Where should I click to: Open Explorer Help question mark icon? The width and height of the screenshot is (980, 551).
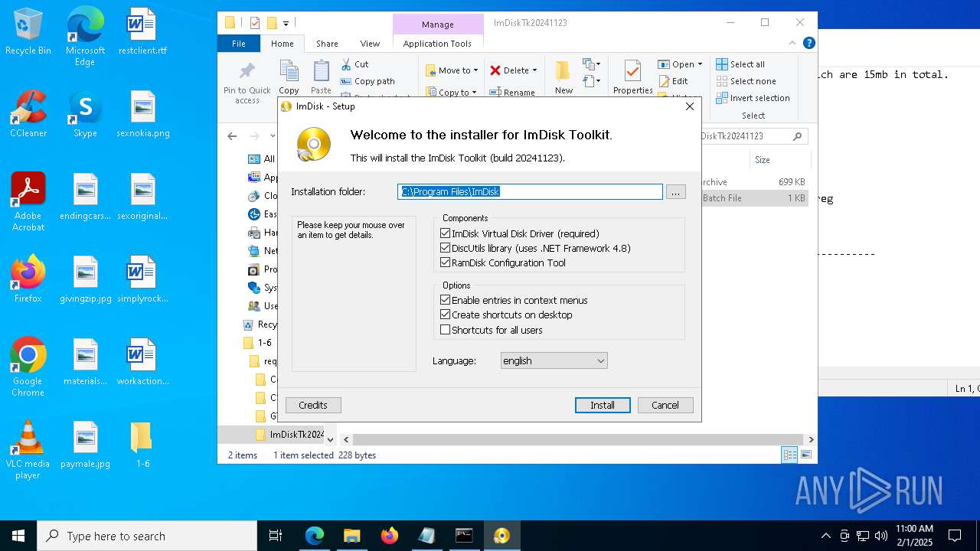809,44
